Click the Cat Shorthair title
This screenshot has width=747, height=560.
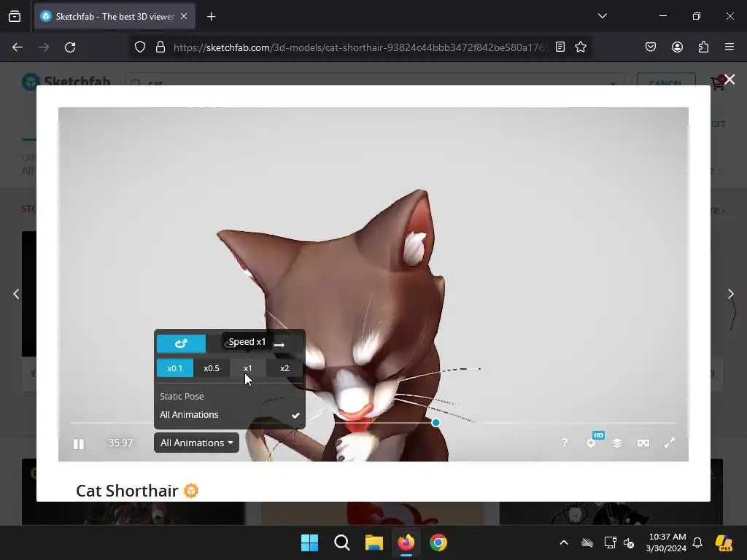point(127,491)
